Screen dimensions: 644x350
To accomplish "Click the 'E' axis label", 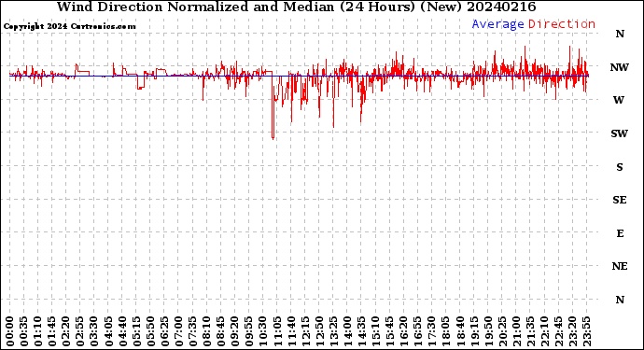I will point(620,233).
